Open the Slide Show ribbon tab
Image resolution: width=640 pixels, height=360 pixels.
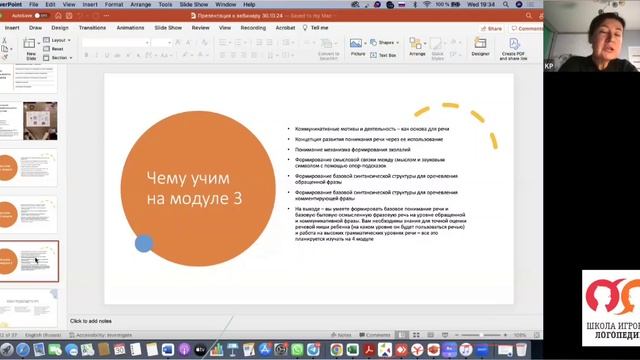click(168, 28)
